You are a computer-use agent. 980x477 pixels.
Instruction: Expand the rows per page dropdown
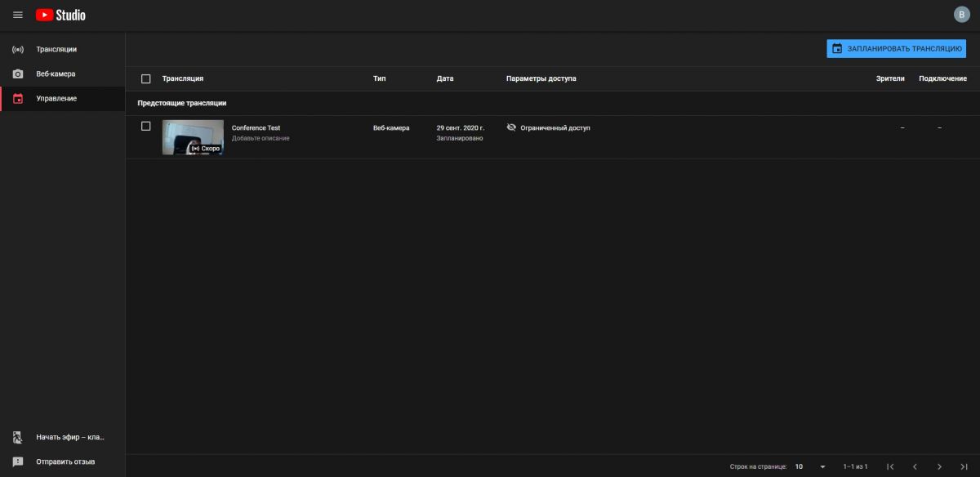point(810,466)
